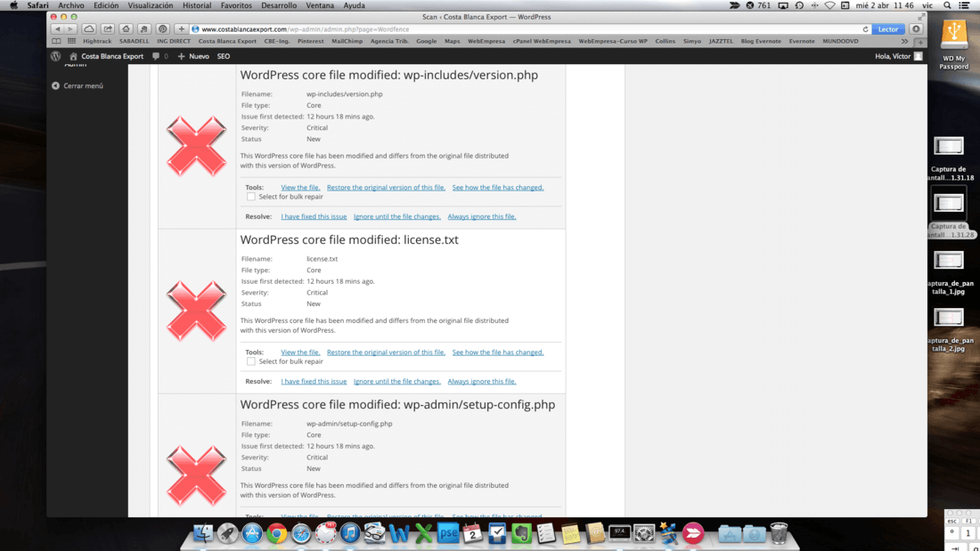View the file for version.php

pos(300,188)
